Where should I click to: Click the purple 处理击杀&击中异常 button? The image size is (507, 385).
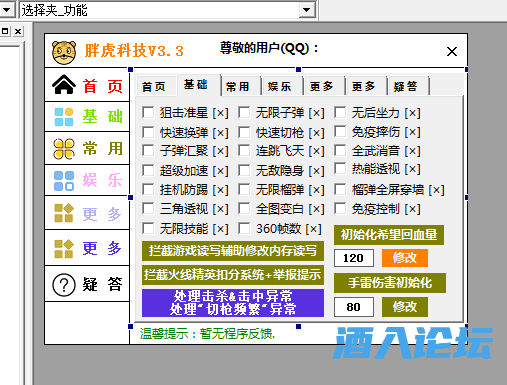coord(233,303)
